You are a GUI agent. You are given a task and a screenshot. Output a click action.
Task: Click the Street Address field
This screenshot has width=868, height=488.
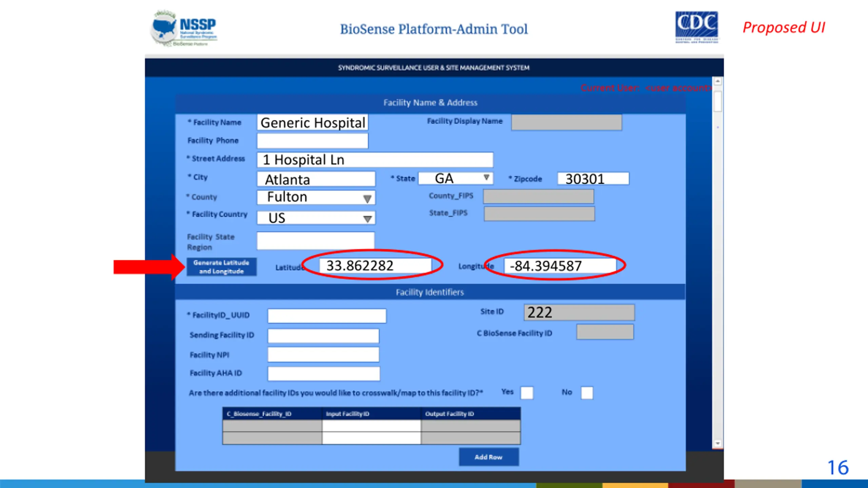pos(375,160)
